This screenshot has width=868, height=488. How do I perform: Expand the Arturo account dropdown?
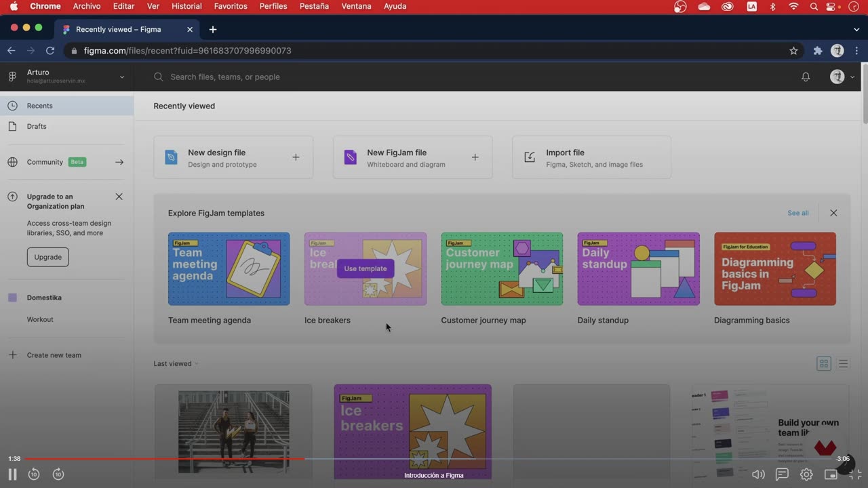click(x=122, y=77)
